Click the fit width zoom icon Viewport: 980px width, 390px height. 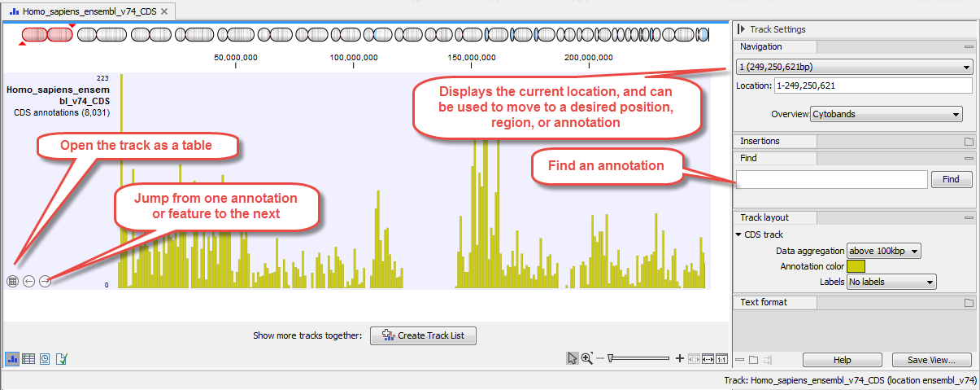point(708,358)
